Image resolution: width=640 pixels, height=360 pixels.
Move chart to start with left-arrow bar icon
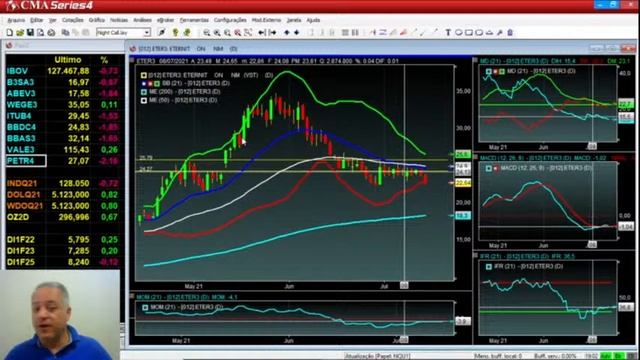click(262, 33)
